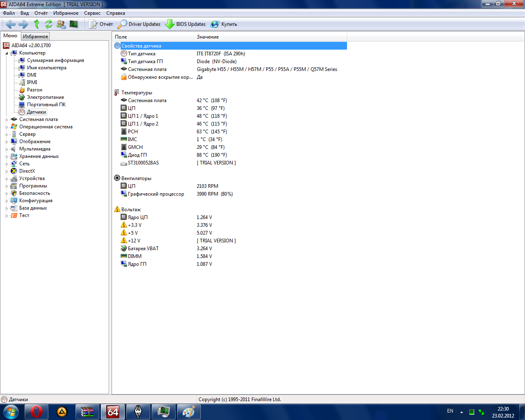
Task: Select Суммарная информация in the tree
Action: [51, 60]
